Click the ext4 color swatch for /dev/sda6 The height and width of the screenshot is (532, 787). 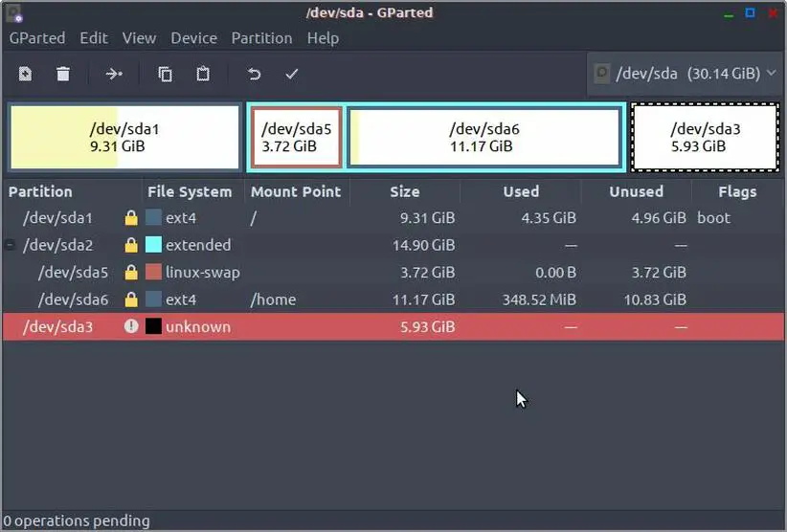click(153, 299)
